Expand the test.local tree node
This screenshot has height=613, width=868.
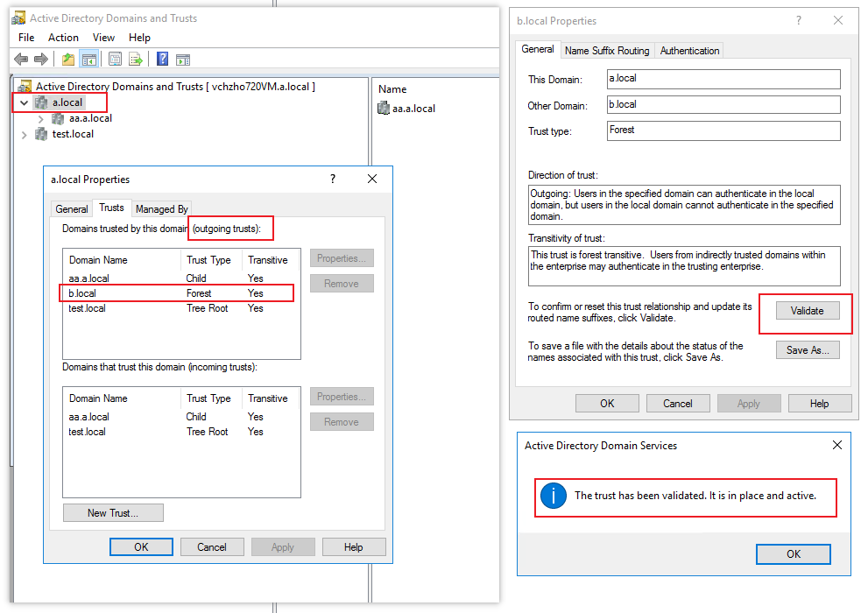[x=25, y=134]
